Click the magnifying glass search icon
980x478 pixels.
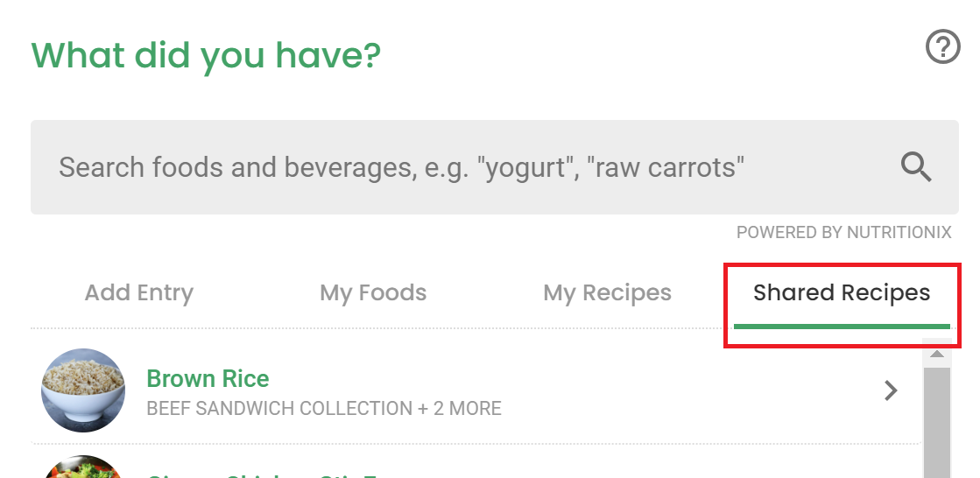pos(916,167)
